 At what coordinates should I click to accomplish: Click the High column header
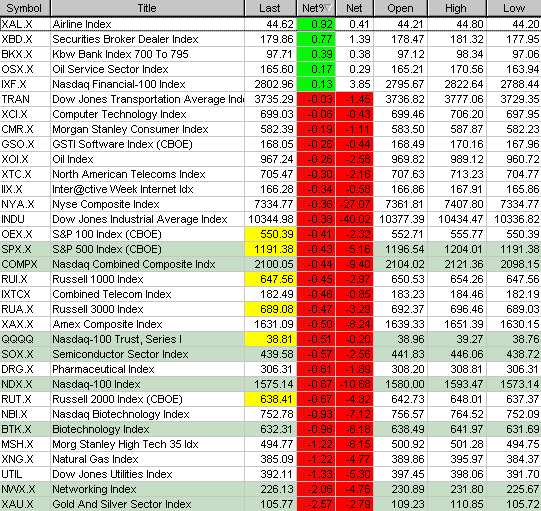tap(456, 8)
